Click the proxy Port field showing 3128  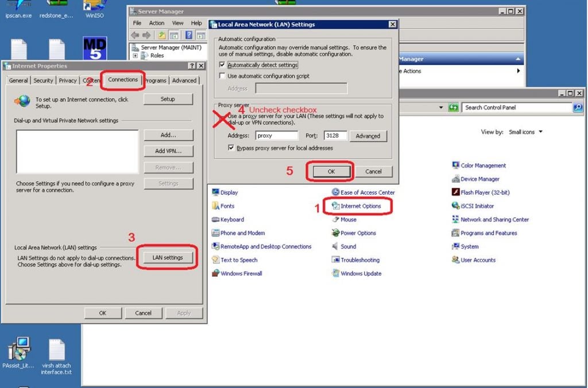coord(335,135)
